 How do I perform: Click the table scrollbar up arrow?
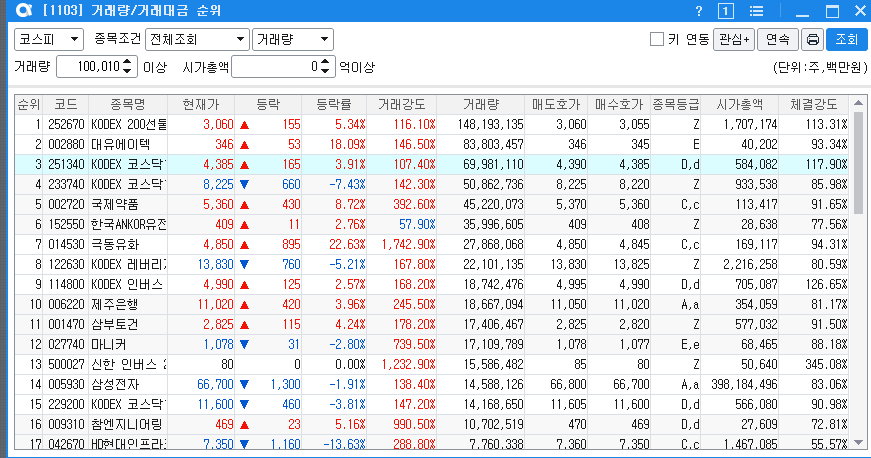[858, 103]
